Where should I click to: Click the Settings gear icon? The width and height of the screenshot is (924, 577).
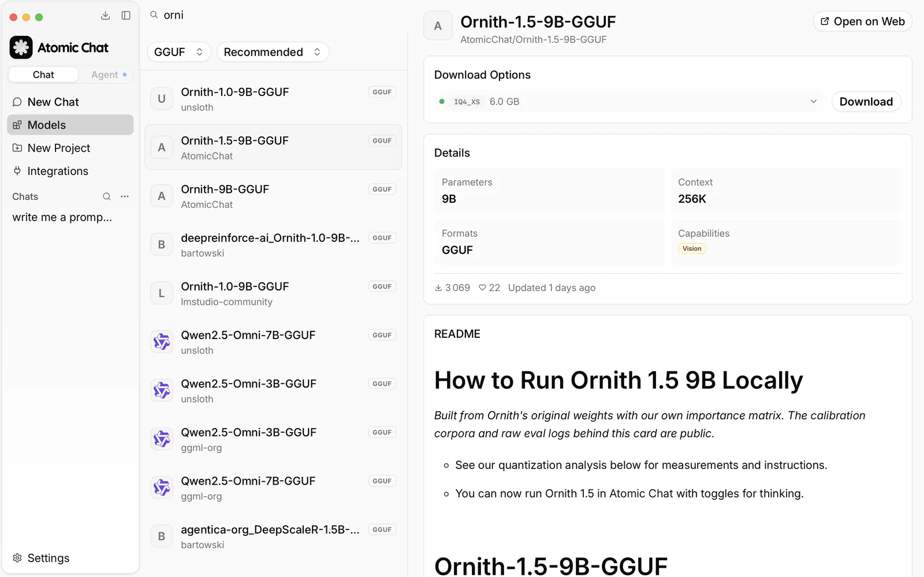pos(17,558)
